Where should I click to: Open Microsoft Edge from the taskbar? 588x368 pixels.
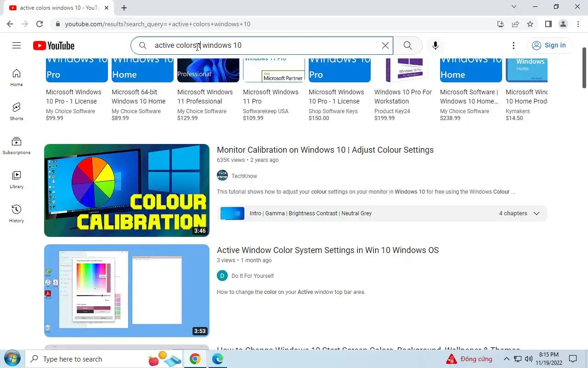pos(217,359)
